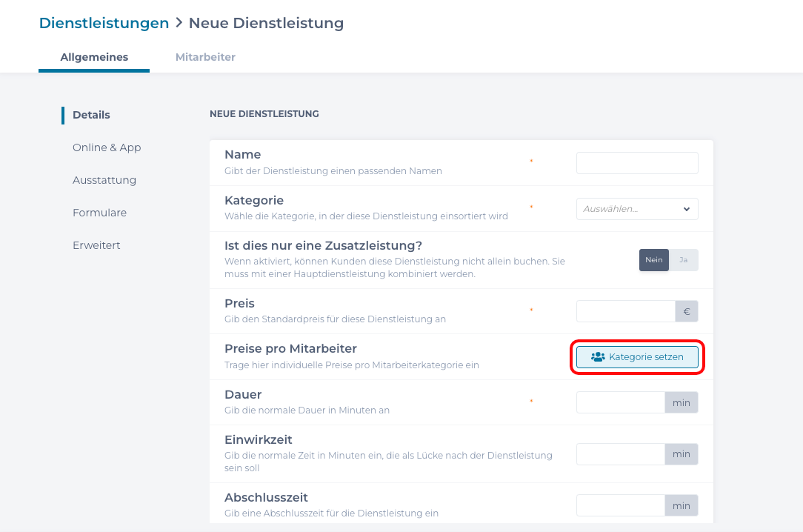Set Zusatzleistung toggle to Nein
The height and width of the screenshot is (532, 803).
coord(654,260)
